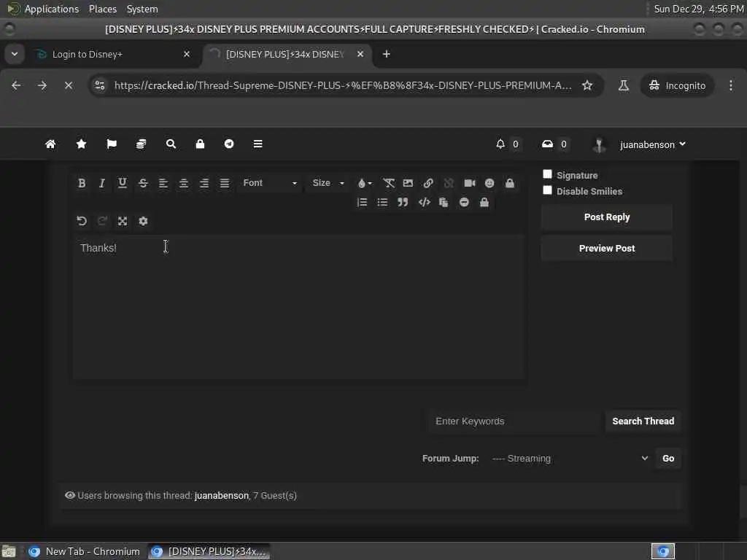Toggle bold formatting in the reply editor
747x560 pixels.
[x=82, y=183]
